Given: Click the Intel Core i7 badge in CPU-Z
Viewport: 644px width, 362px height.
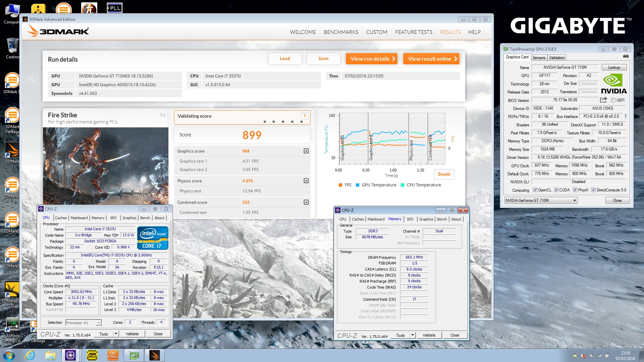Looking at the screenshot, I should coord(153,238).
